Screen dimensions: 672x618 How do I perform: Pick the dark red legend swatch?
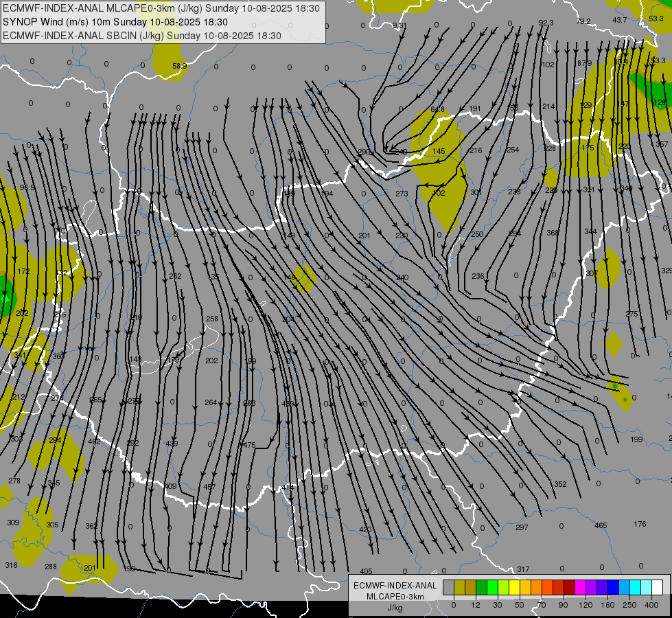(x=569, y=588)
